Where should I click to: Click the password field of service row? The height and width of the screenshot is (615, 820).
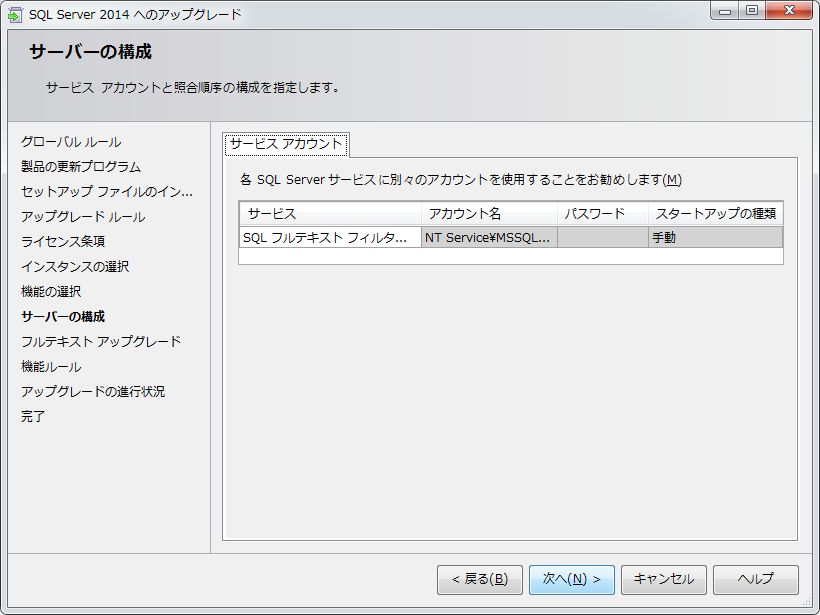[x=602, y=238]
